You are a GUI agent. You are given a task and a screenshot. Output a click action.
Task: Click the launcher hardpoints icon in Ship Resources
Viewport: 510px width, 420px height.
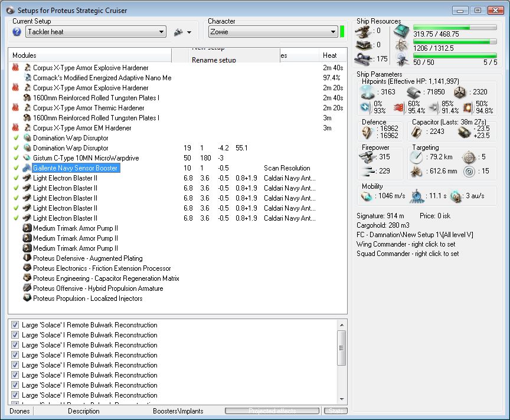363,45
